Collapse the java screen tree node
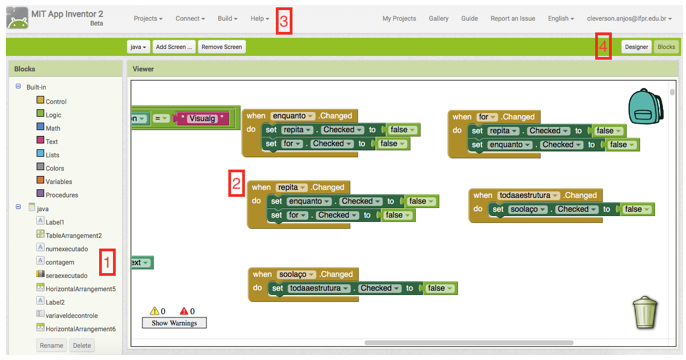The width and height of the screenshot is (686, 360). pos(18,206)
